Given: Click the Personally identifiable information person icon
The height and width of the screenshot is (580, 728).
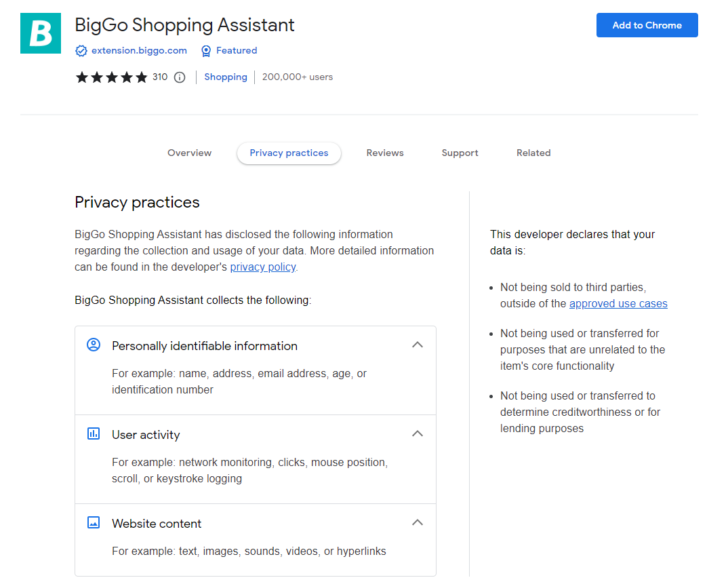Looking at the screenshot, I should (x=94, y=345).
